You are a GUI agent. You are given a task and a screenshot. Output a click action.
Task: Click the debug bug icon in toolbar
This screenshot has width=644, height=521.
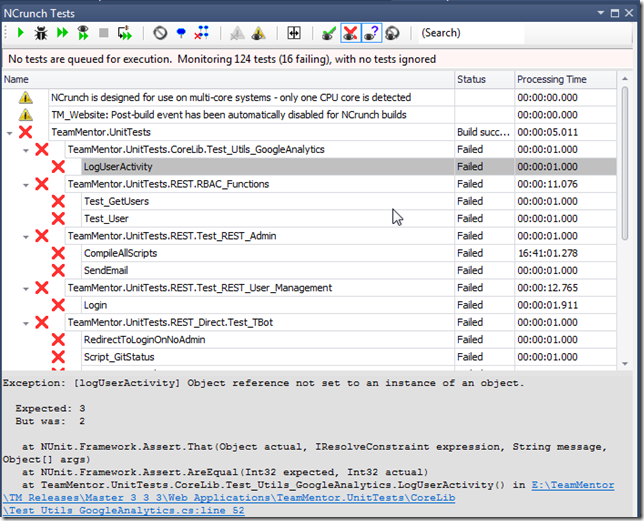pyautogui.click(x=41, y=33)
